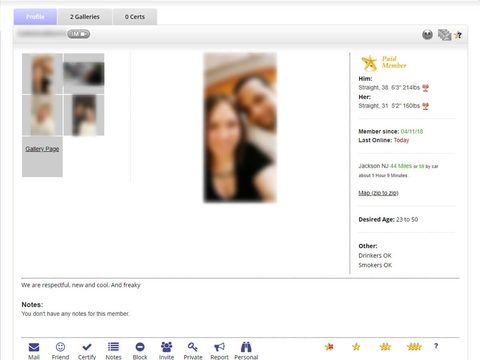Block this member with Block icon
The width and height of the screenshot is (480, 360).
click(140, 347)
